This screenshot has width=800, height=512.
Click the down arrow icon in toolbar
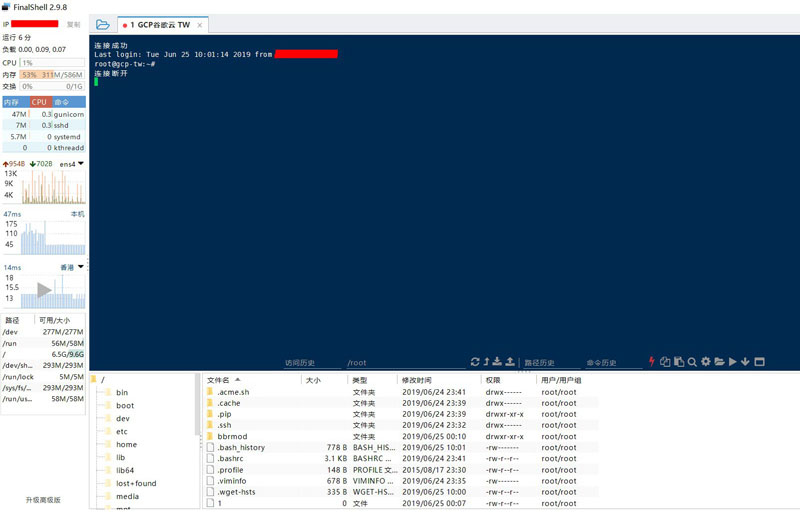745,362
